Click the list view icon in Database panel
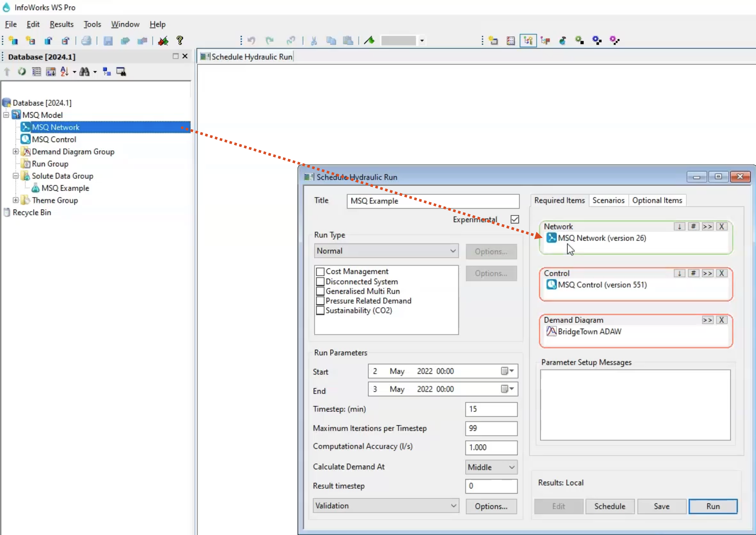 (36, 72)
